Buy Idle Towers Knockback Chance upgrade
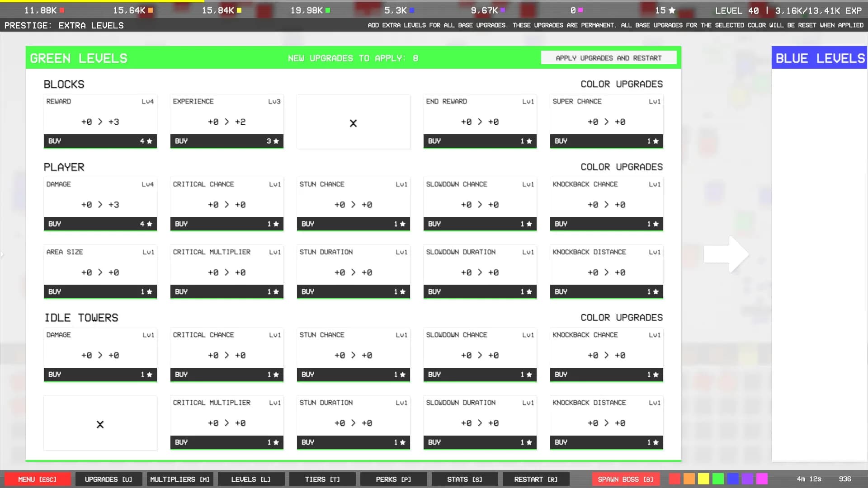This screenshot has width=868, height=488. [606, 374]
